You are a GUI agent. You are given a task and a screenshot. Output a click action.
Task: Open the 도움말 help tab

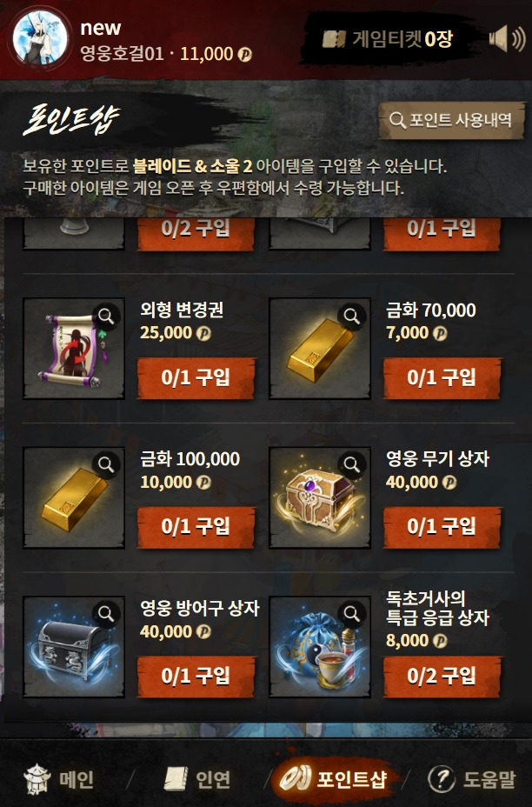472,779
